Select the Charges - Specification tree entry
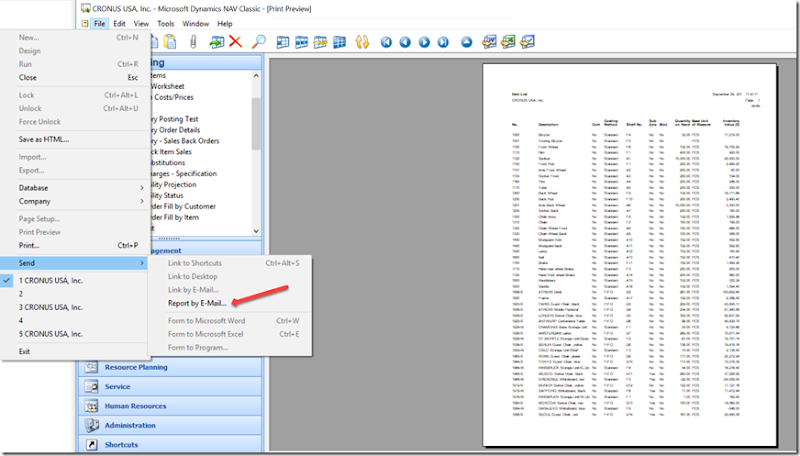This screenshot has height=456, width=800. (184, 173)
